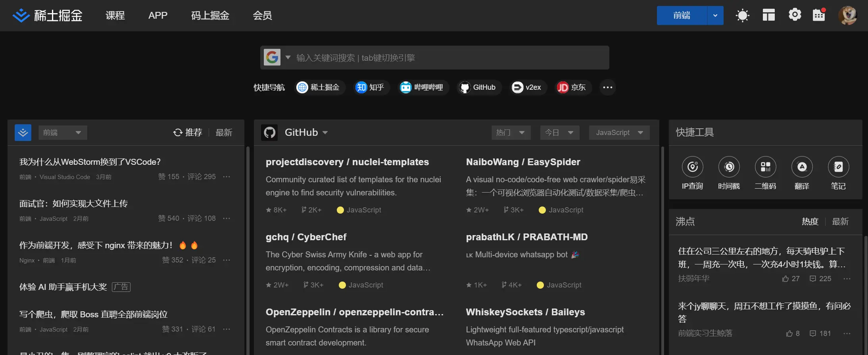Open the calendar icon with red dot
Screen dimensions: 868x355
pos(819,15)
